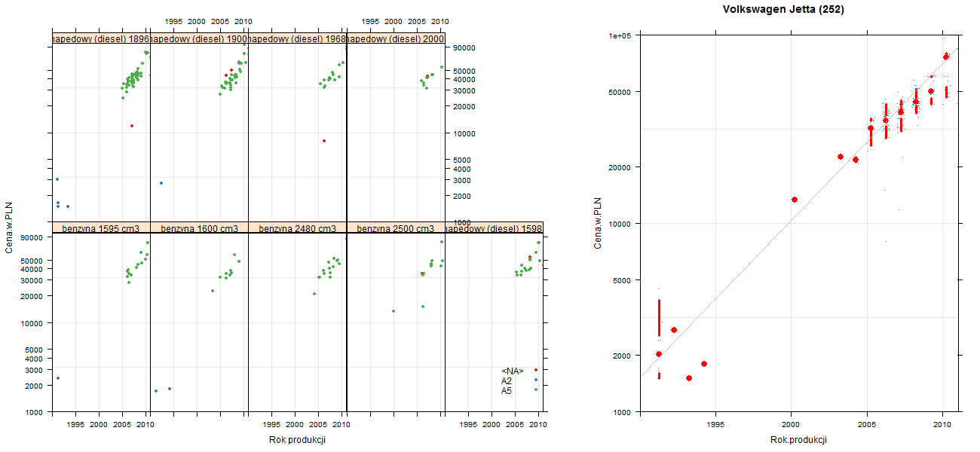Click the 'A2' legend entry
Viewport: 980px width, 452px height.
[x=507, y=380]
